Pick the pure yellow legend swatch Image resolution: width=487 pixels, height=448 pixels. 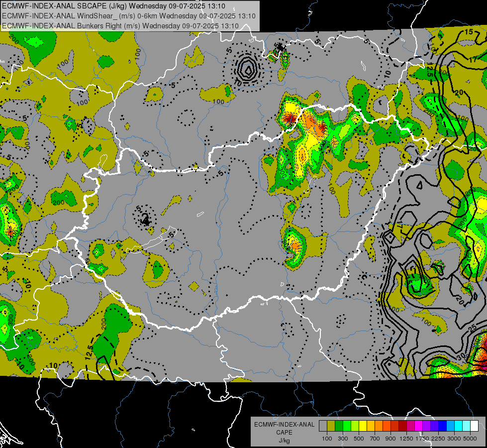pyautogui.click(x=363, y=426)
